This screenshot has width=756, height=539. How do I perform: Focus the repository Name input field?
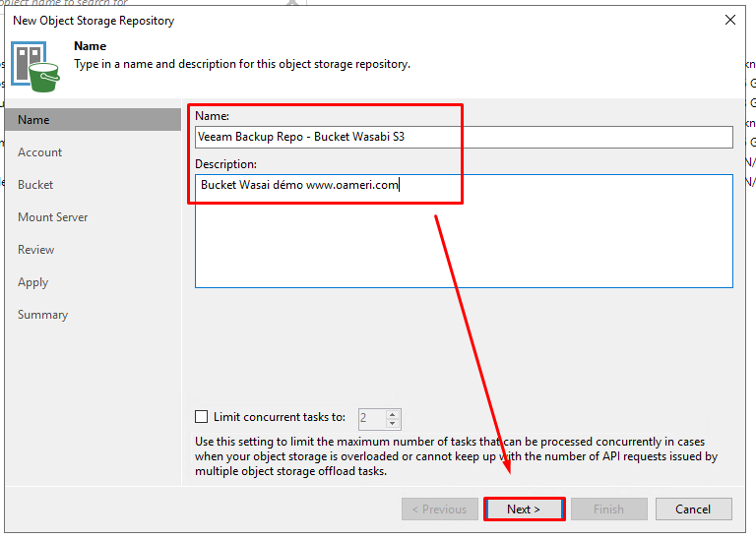coord(464,137)
